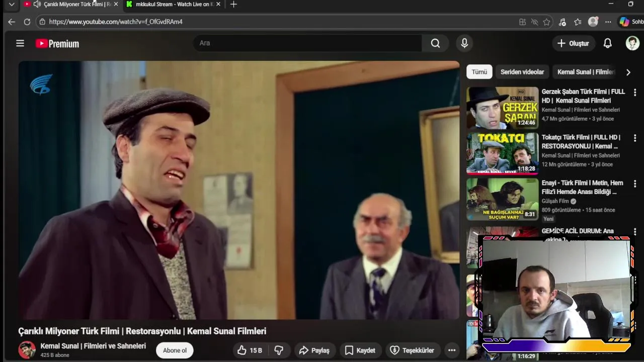This screenshot has width=644, height=362.
Task: Open the Copilot Sohbet button
Action: [x=631, y=22]
